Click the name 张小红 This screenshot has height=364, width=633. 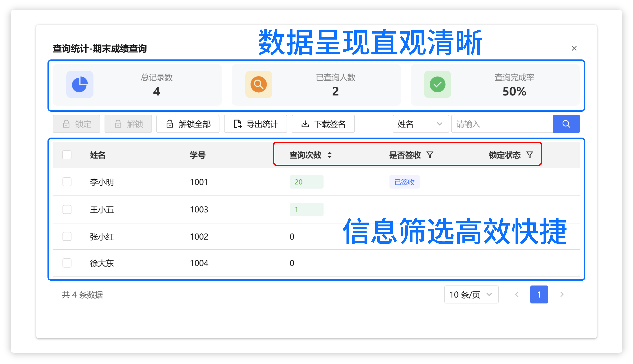click(x=102, y=237)
